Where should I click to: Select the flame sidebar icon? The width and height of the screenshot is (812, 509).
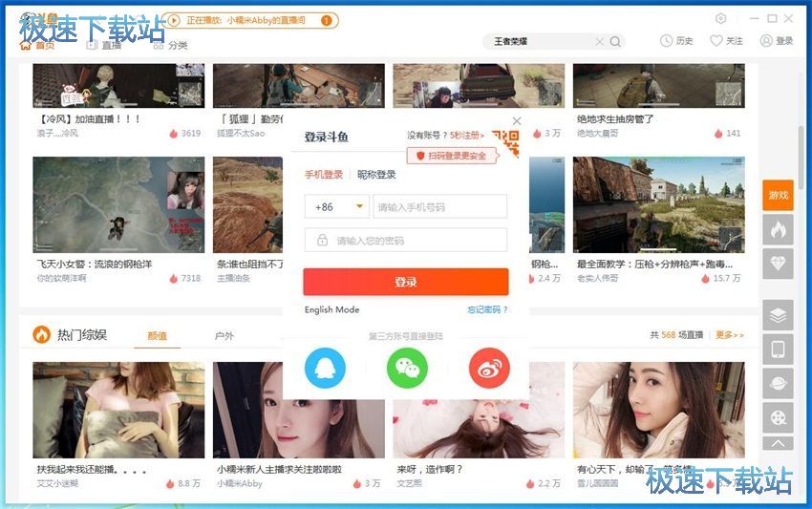click(x=778, y=229)
